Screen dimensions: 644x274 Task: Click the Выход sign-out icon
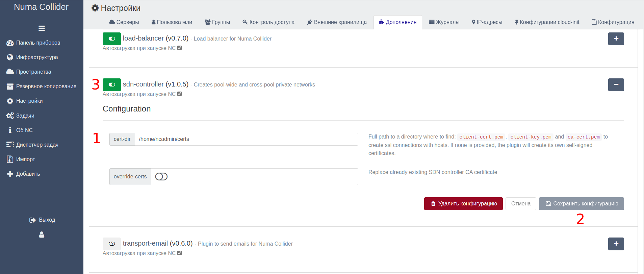click(x=33, y=220)
